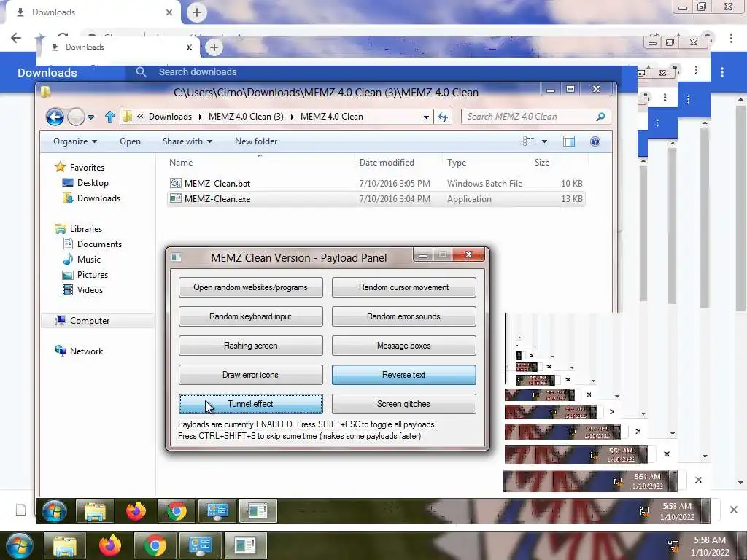This screenshot has width=747, height=560.
Task: Open Desktop under Favorites
Action: coord(93,183)
